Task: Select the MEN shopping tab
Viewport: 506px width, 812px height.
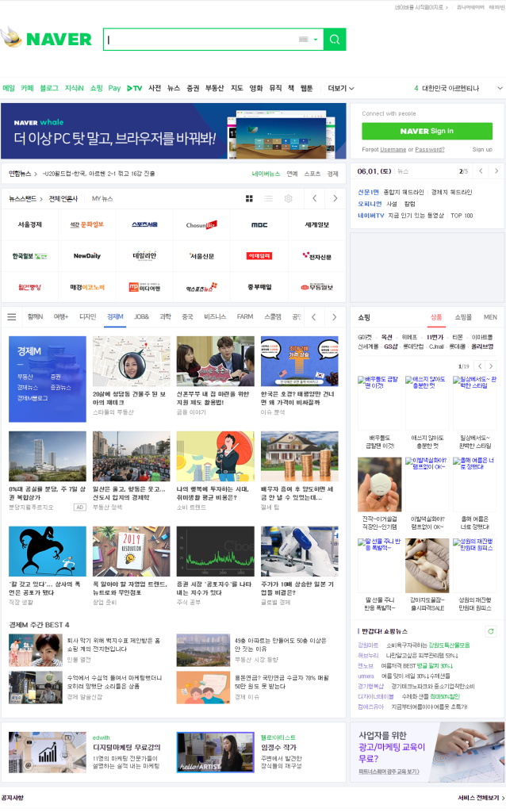Action: tap(490, 317)
